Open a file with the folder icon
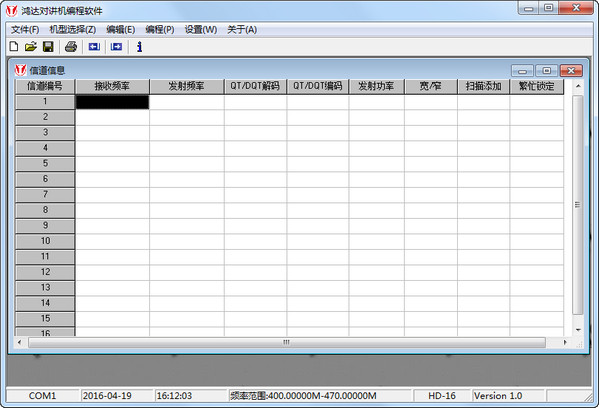The height and width of the screenshot is (408, 599). click(x=31, y=47)
